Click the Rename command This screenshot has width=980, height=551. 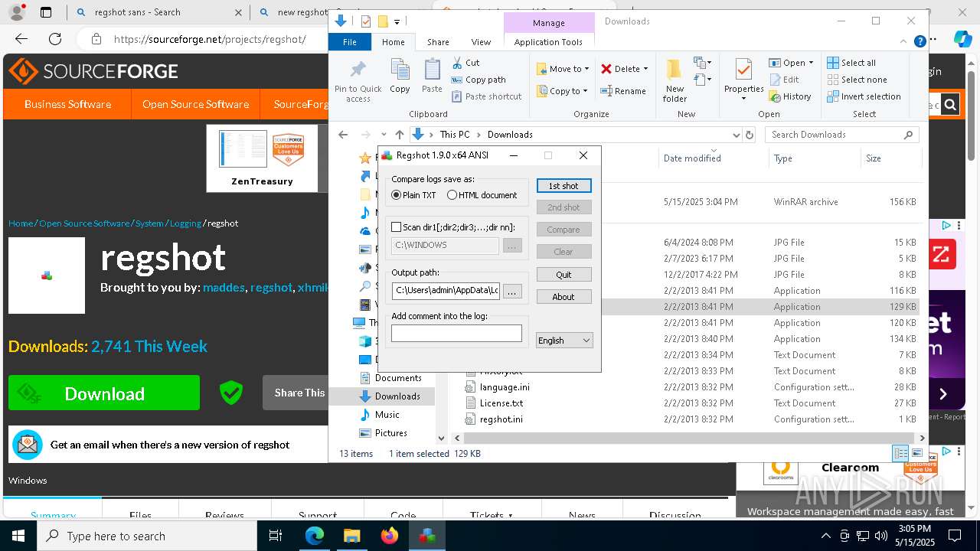point(623,91)
